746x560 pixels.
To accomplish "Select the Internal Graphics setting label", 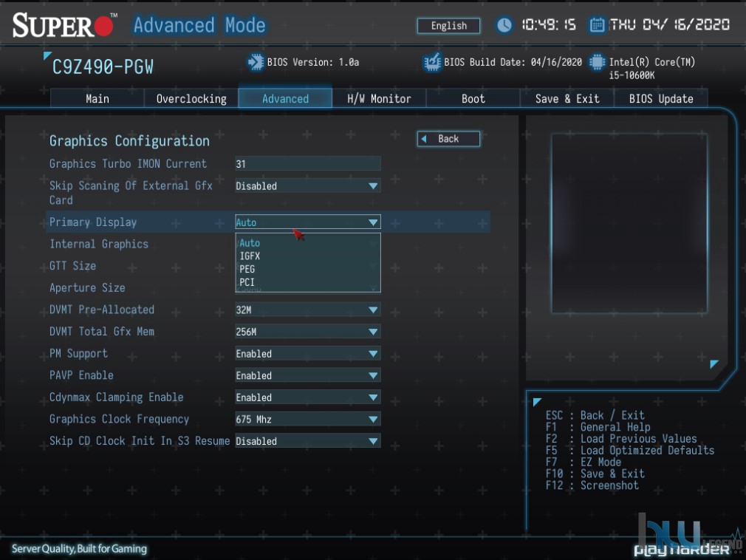I will tap(99, 244).
